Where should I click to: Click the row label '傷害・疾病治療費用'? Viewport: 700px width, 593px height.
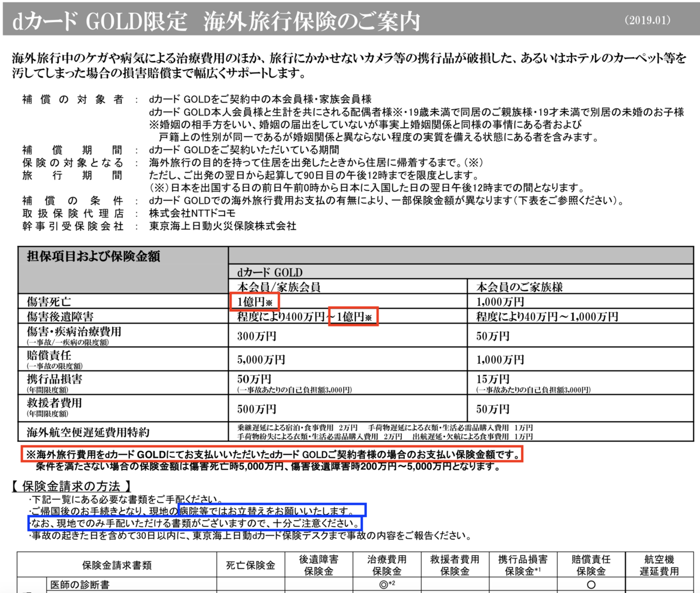(x=74, y=331)
